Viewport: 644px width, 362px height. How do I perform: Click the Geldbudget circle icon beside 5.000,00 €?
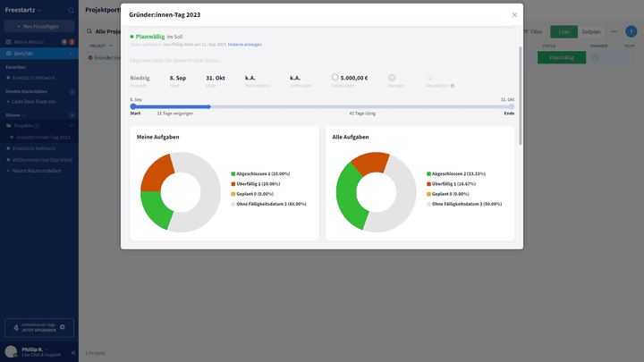pyautogui.click(x=335, y=78)
